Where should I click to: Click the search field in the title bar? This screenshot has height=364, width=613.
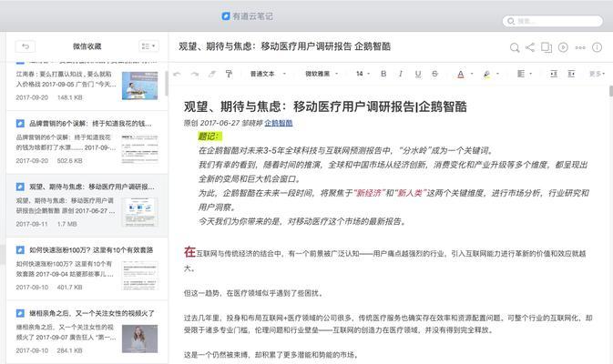(x=552, y=21)
